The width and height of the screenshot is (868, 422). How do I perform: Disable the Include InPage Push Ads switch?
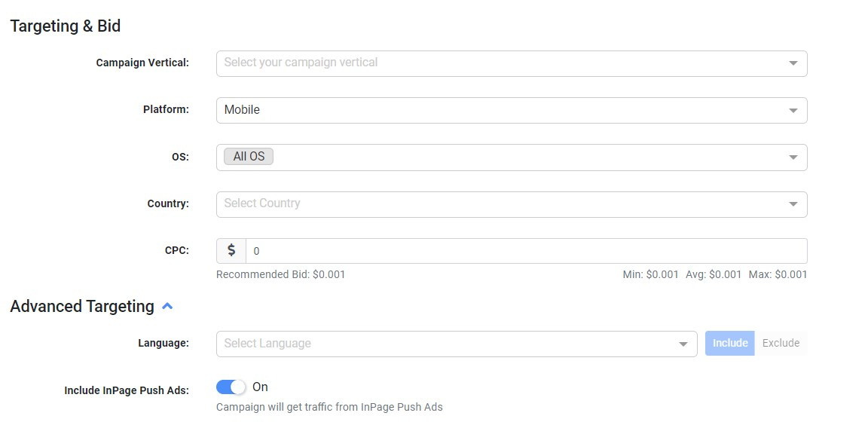point(231,387)
